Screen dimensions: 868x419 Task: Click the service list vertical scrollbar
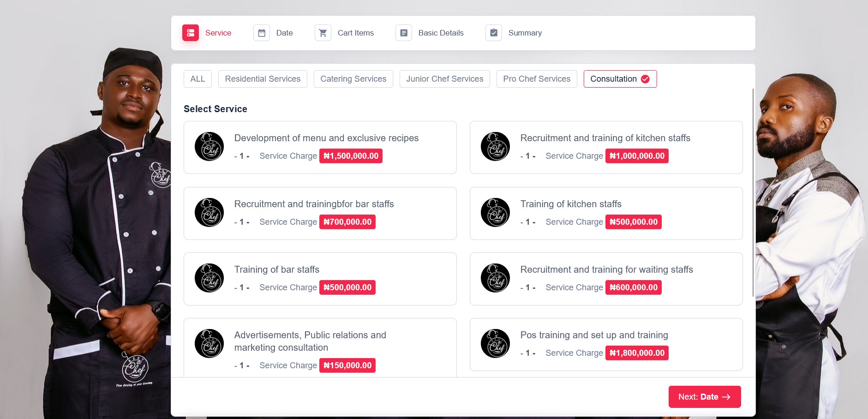(753, 194)
